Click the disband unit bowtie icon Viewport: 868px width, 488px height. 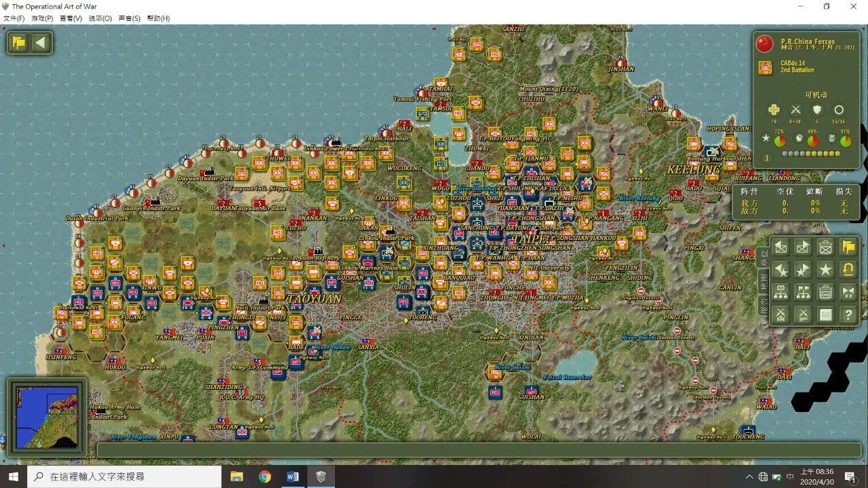[848, 292]
